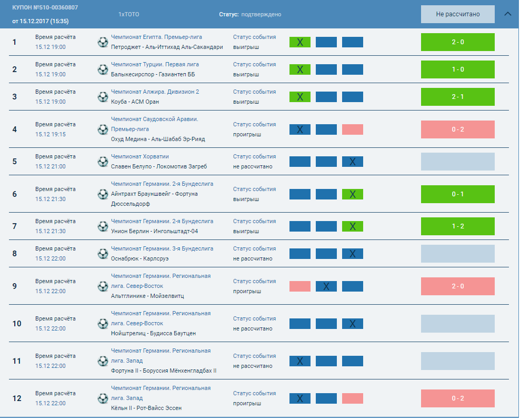Click soccer ball icon beside Koуба - АСМ Оран
The image size is (520, 420).
coord(103,97)
